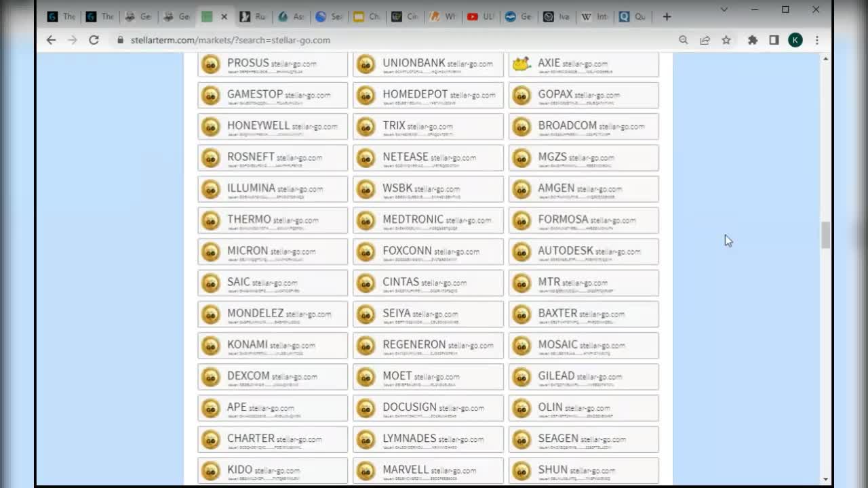The image size is (868, 488).
Task: Click the MGZS coin icon
Action: pos(521,158)
